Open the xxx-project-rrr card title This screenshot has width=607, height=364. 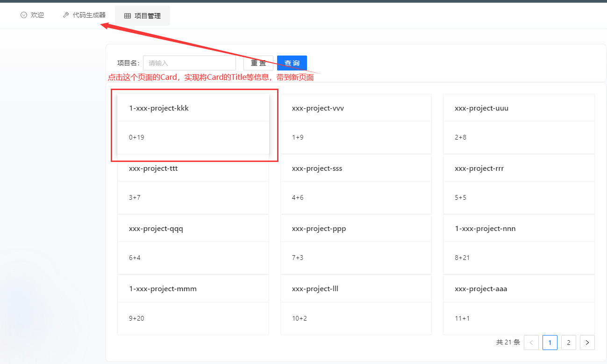(x=479, y=168)
